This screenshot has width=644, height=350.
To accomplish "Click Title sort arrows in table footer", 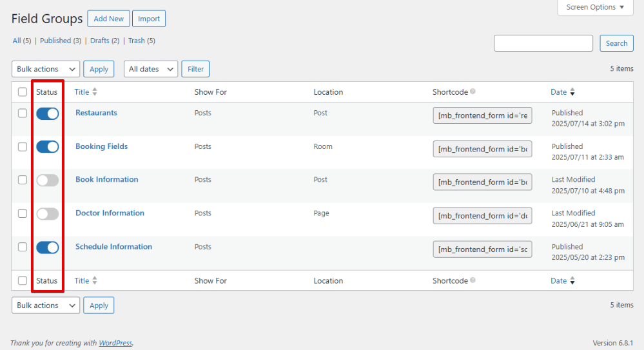I will coord(95,280).
